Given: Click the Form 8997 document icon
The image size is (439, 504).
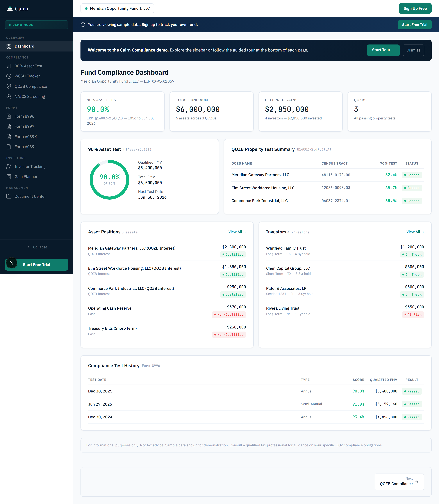Looking at the screenshot, I should pyautogui.click(x=9, y=126).
